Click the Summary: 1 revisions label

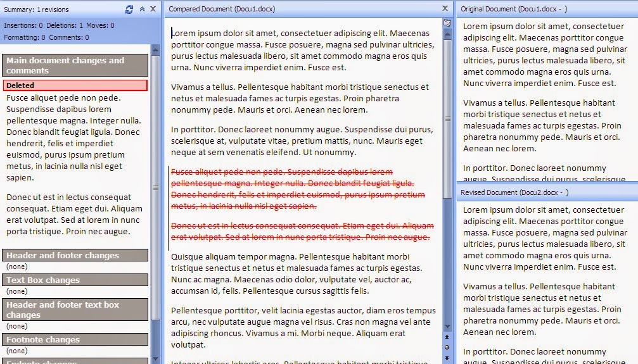click(36, 9)
